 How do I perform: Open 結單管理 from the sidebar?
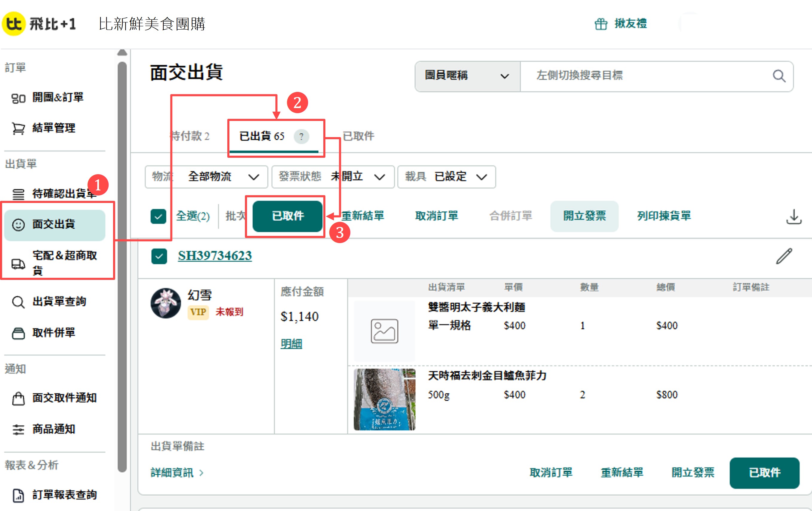(53, 128)
